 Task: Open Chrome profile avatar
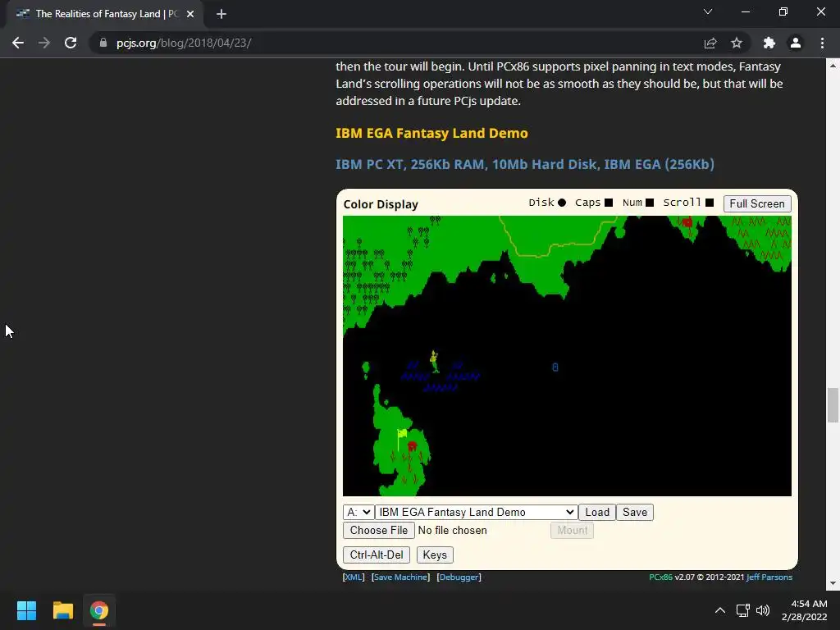pyautogui.click(x=796, y=43)
